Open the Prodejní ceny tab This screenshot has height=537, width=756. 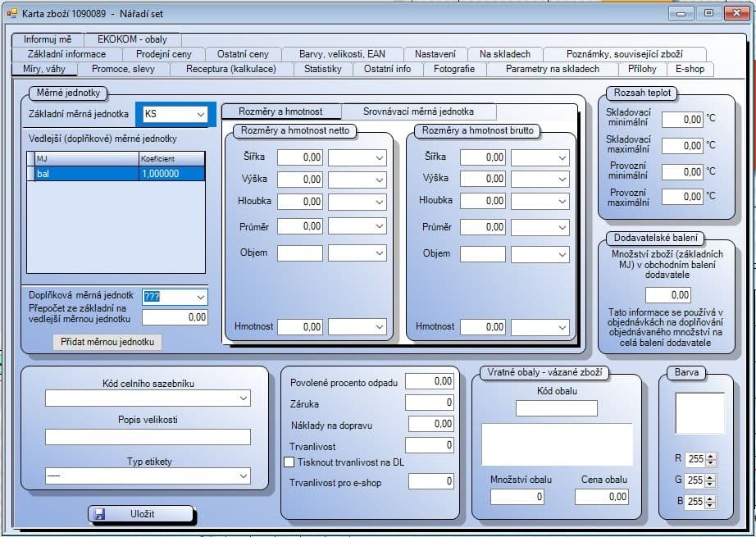[164, 54]
